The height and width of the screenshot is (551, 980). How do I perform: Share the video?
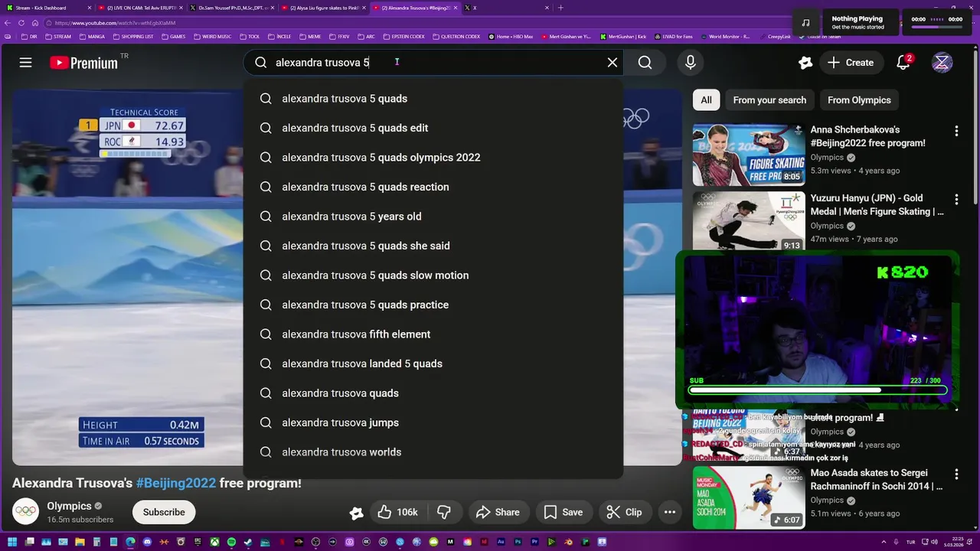498,512
